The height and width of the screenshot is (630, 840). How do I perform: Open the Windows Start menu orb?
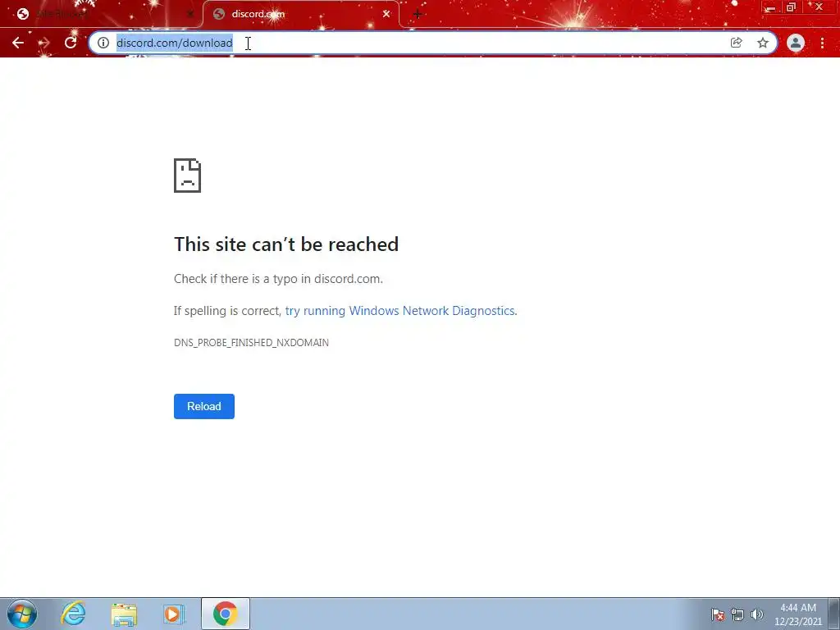point(22,614)
